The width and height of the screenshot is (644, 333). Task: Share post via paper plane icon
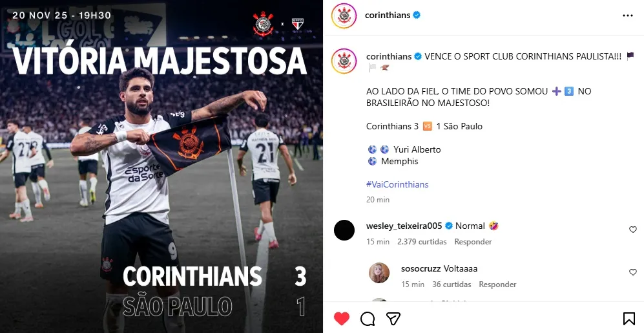393,319
